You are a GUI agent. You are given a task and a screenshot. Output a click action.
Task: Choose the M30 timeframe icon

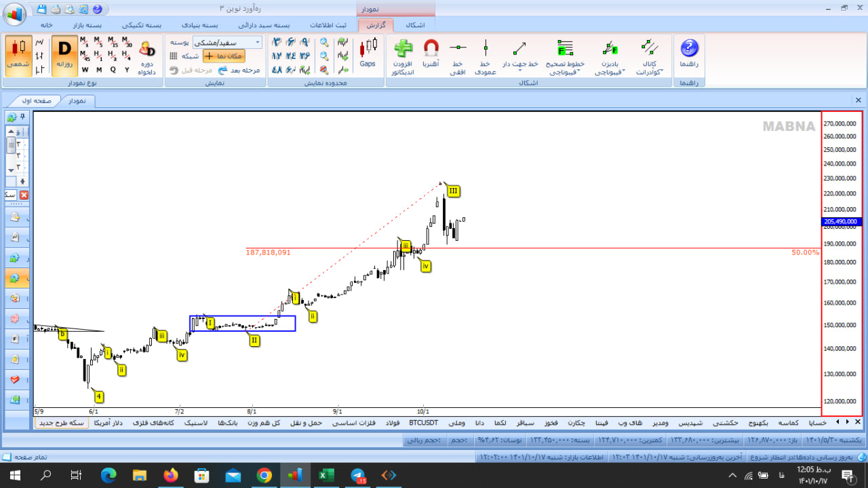(127, 42)
